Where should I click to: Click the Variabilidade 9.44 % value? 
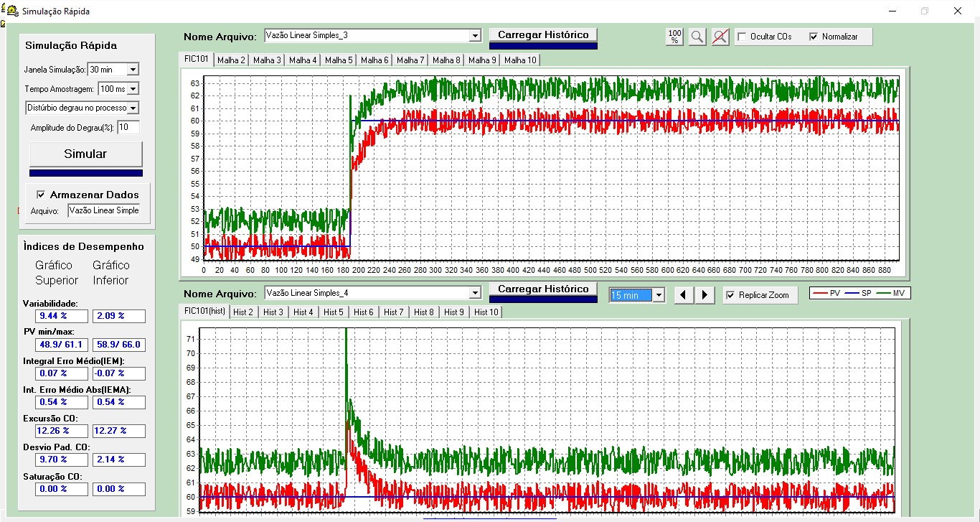point(62,316)
